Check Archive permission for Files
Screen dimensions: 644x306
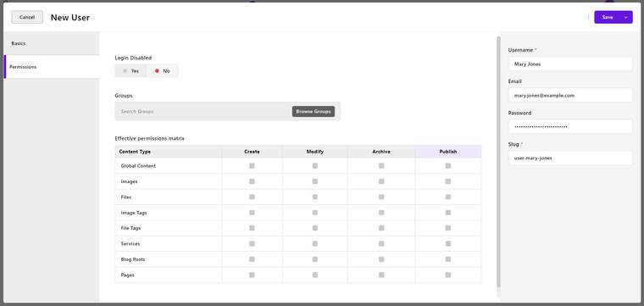click(381, 197)
